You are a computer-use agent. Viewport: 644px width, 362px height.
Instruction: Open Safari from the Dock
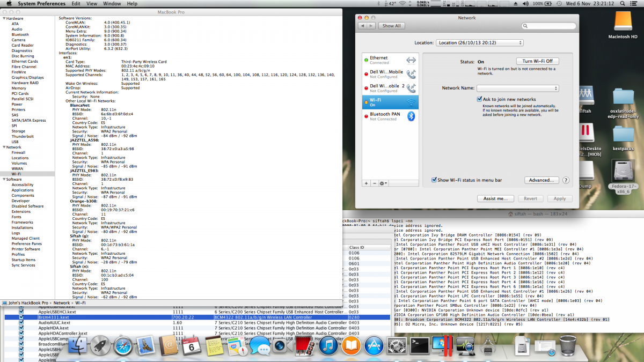point(122,346)
